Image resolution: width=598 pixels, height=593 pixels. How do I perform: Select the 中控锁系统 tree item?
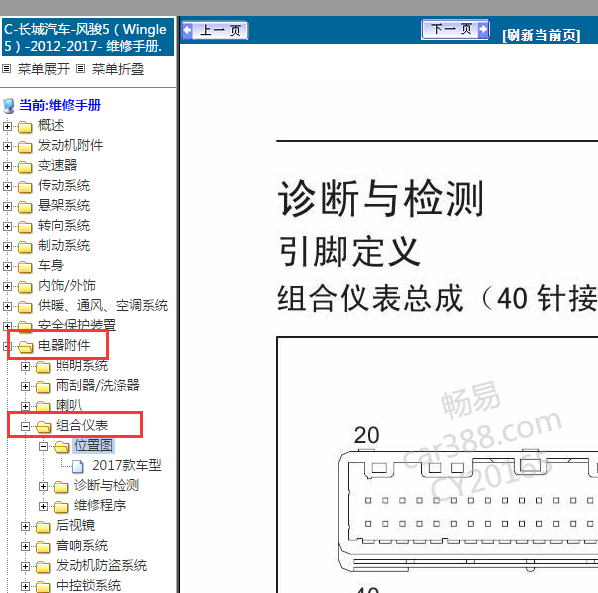coord(88,585)
